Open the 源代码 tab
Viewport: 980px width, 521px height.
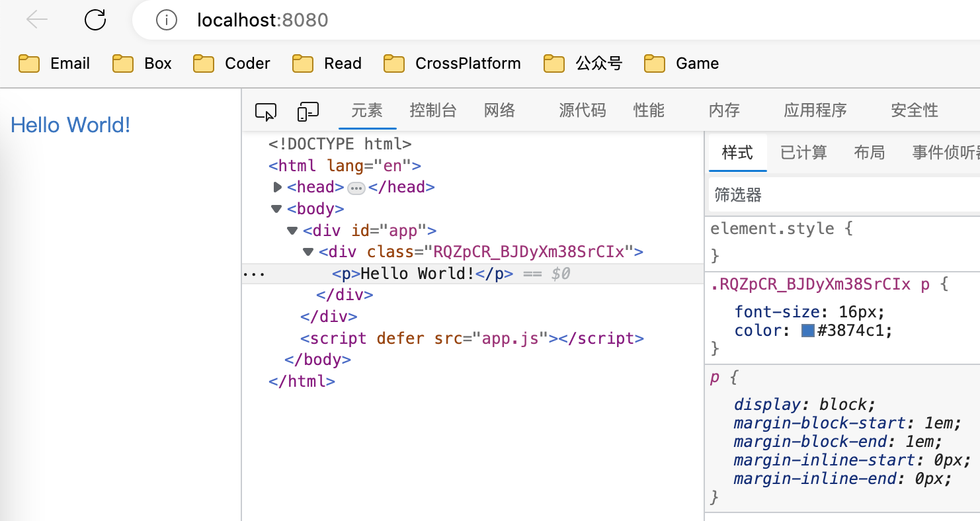582,110
